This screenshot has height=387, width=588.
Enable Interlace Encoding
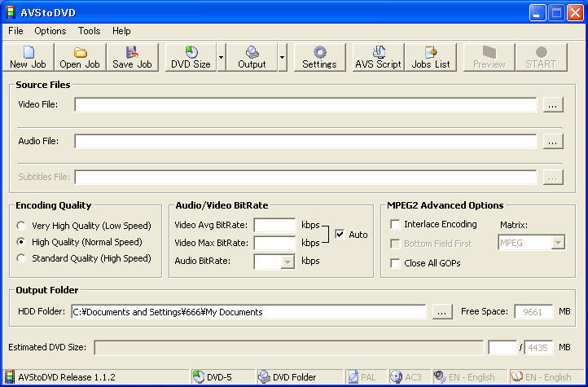point(395,224)
